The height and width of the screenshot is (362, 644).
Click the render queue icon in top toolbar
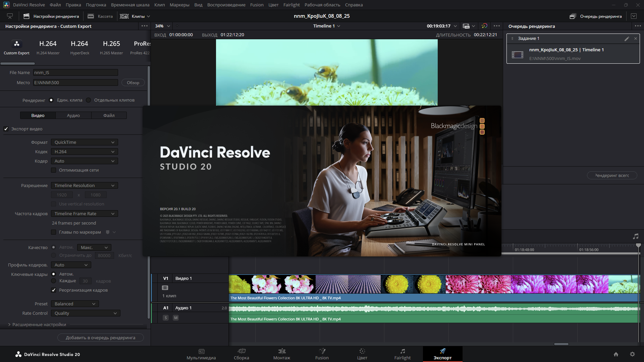(x=573, y=16)
